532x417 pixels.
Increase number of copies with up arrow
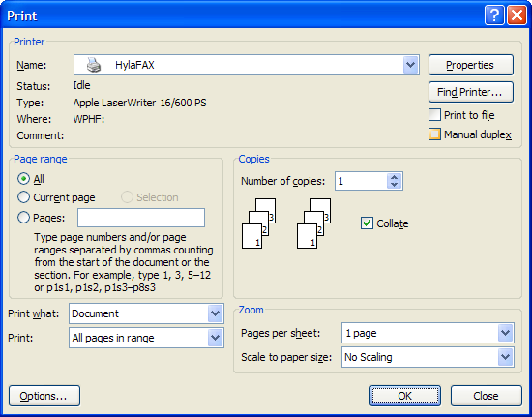(394, 177)
